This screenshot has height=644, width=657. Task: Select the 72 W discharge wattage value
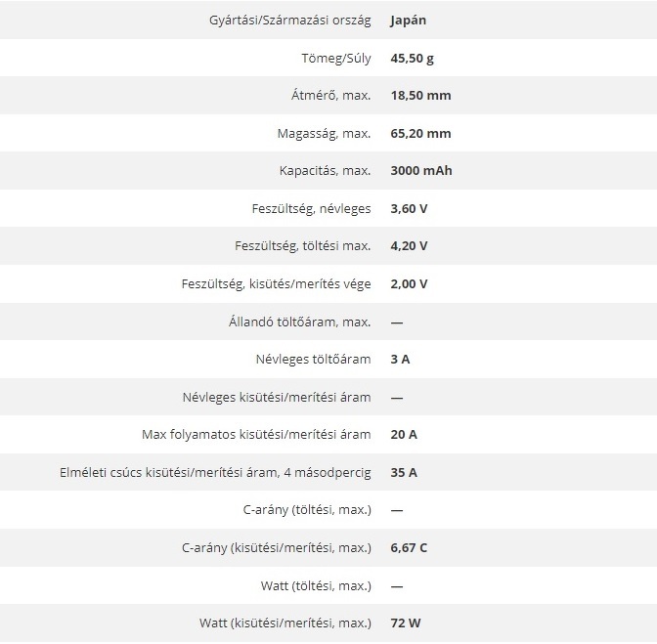406,623
